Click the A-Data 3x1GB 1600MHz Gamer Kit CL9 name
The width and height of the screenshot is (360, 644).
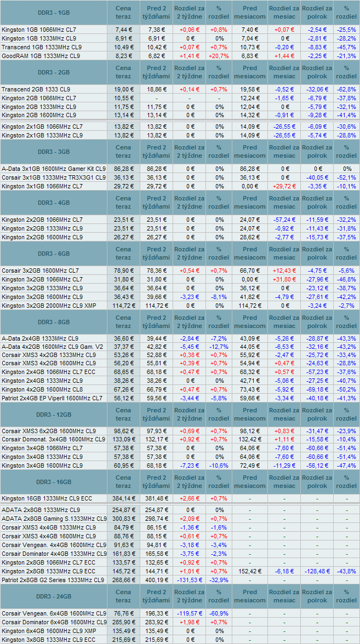[54, 169]
